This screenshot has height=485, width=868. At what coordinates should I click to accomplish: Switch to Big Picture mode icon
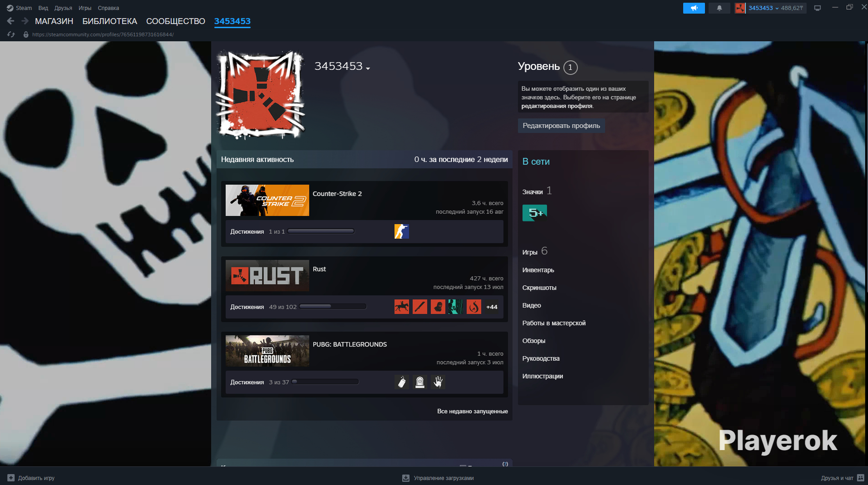[818, 8]
